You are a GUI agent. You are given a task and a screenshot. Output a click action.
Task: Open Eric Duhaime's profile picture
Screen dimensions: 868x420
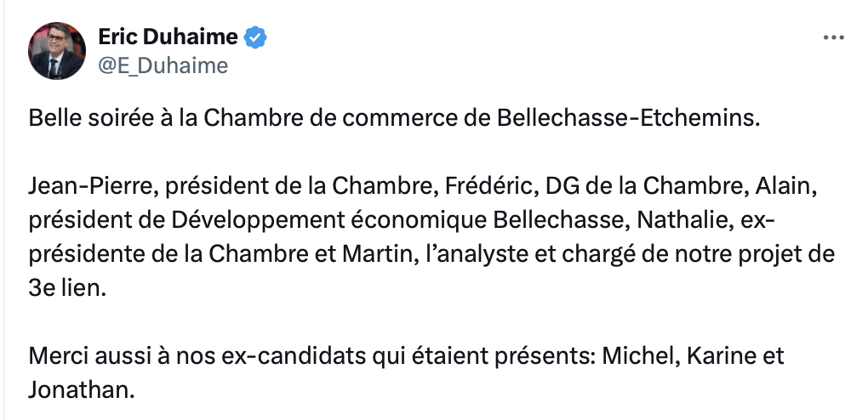[57, 51]
